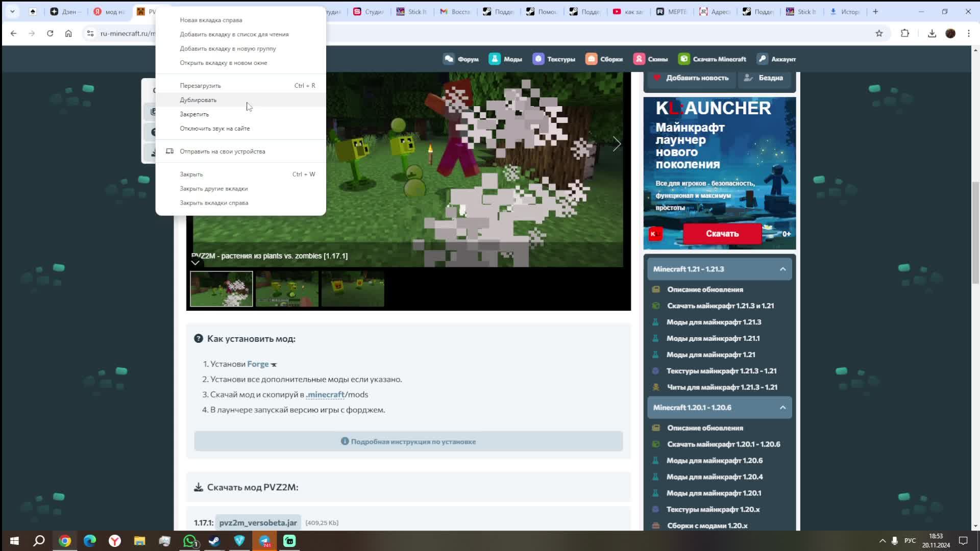The image size is (980, 551).
Task: Go back with the browser back arrow
Action: point(14,34)
